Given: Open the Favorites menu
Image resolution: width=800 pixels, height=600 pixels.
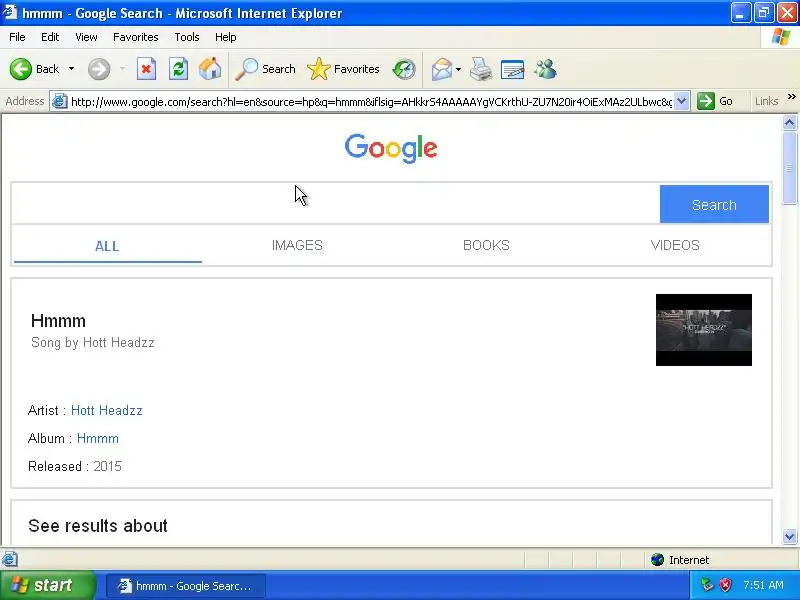Looking at the screenshot, I should pyautogui.click(x=136, y=37).
